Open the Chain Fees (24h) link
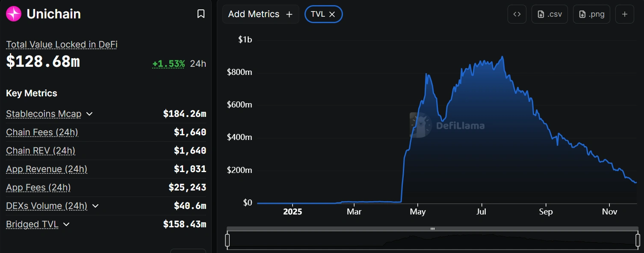 [x=42, y=132]
